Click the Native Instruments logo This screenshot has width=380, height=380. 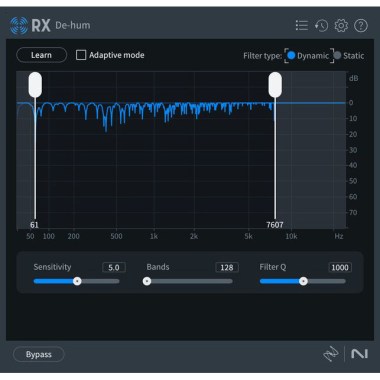tap(359, 354)
